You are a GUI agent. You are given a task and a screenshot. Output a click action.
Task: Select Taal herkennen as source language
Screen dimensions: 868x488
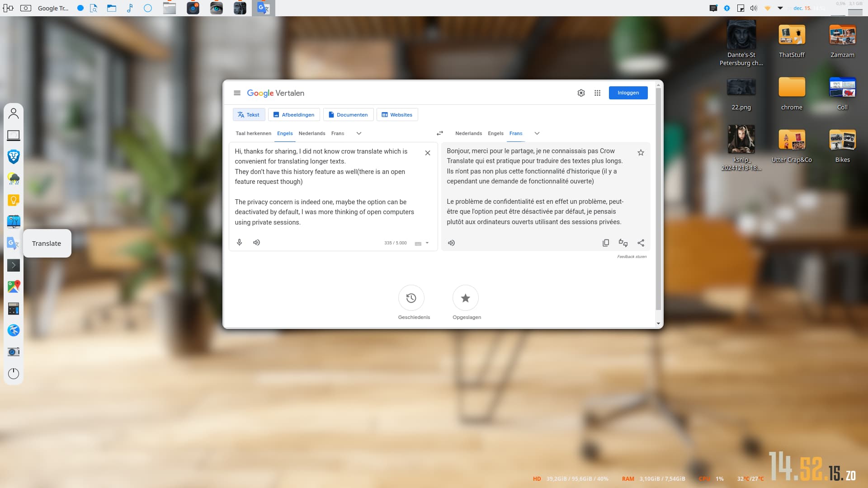[x=253, y=133]
